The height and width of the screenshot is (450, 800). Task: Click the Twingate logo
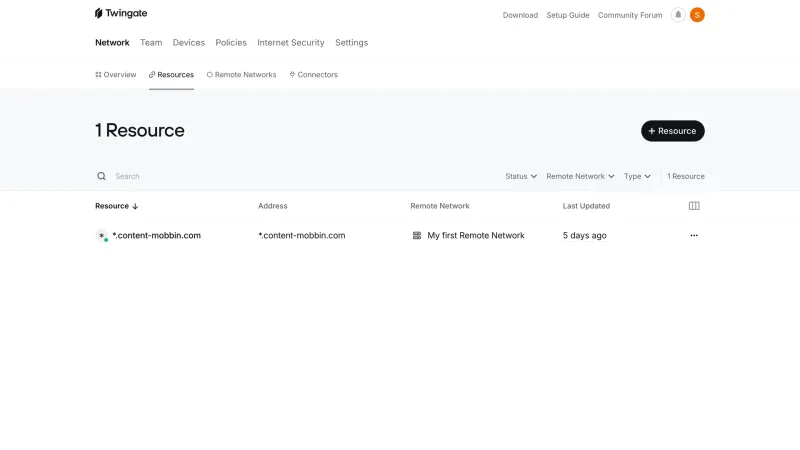pos(121,13)
